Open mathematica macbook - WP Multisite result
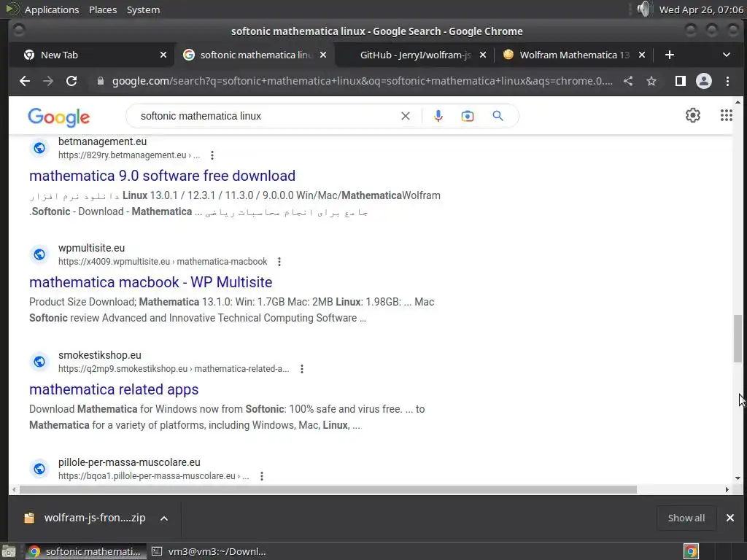Screen dimensions: 747x560 point(150,282)
